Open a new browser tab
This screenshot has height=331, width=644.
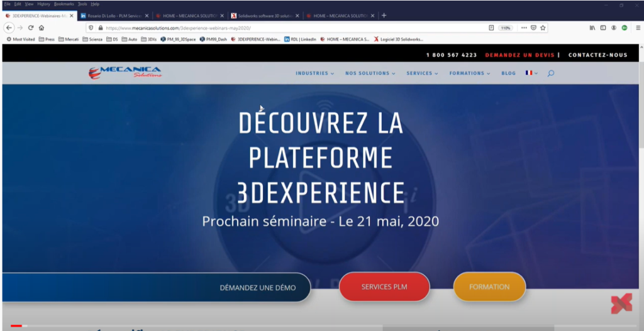click(x=384, y=16)
